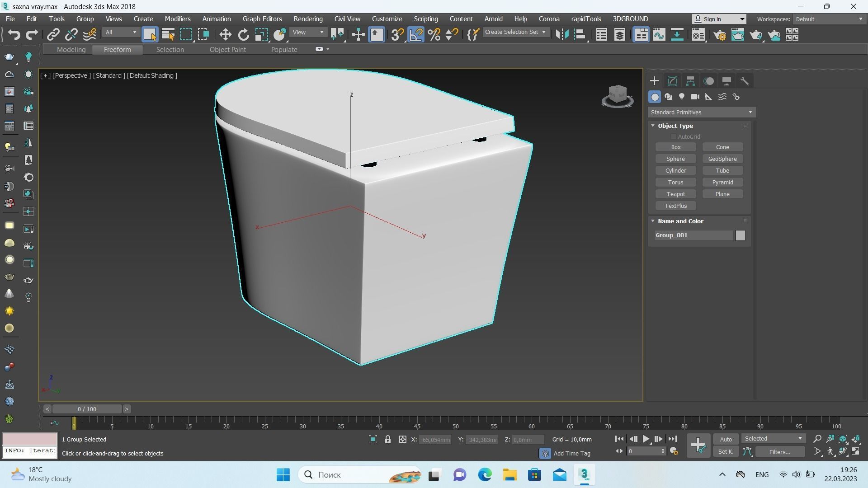Open the Modifiers menu
This screenshot has height=488, width=868.
click(178, 19)
